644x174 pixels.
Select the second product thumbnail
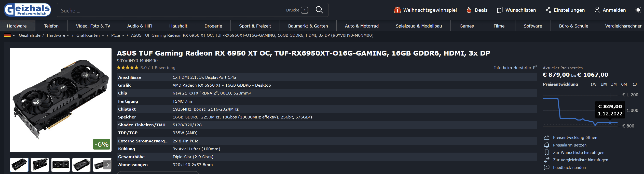(x=40, y=165)
